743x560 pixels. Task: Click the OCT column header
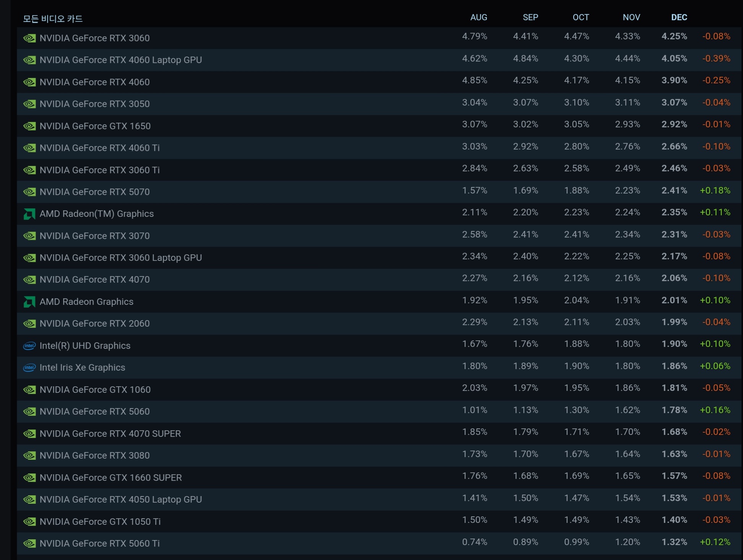[x=580, y=18]
